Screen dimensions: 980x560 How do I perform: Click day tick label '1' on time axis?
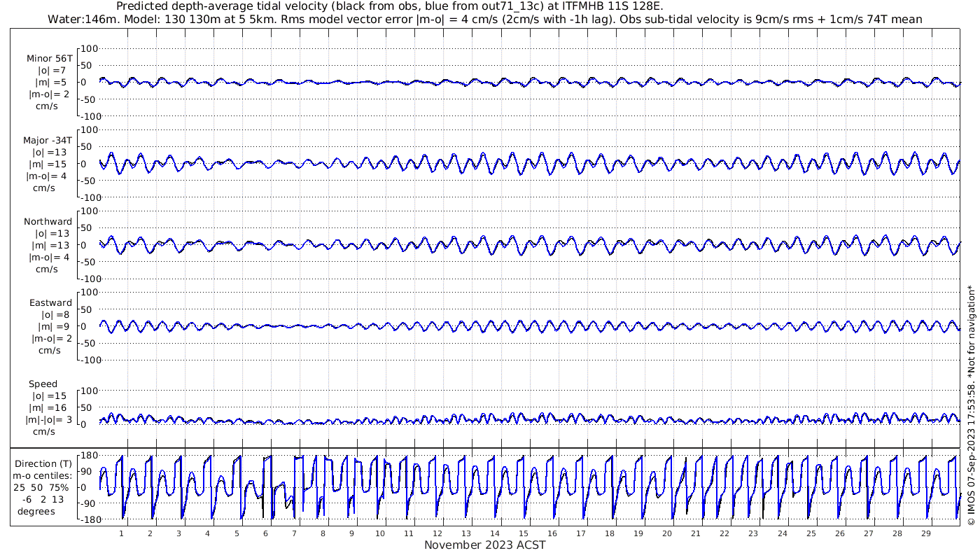coord(122,533)
